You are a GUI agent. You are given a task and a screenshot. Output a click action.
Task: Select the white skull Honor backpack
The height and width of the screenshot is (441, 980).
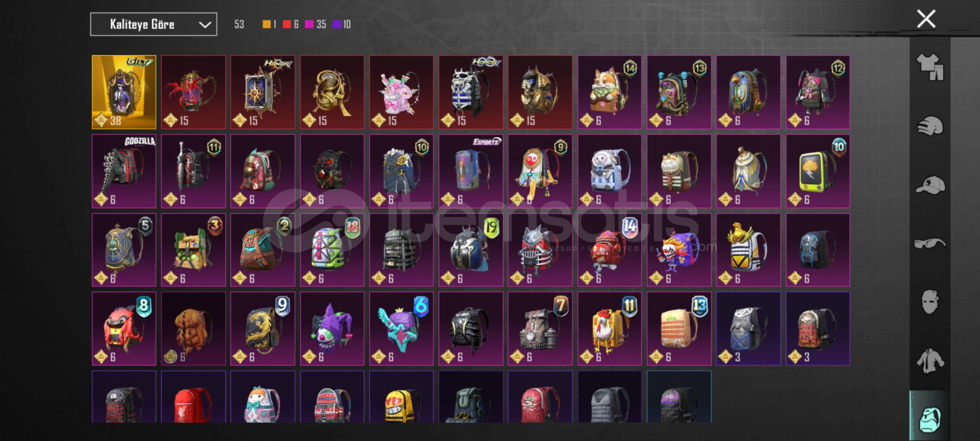471,92
